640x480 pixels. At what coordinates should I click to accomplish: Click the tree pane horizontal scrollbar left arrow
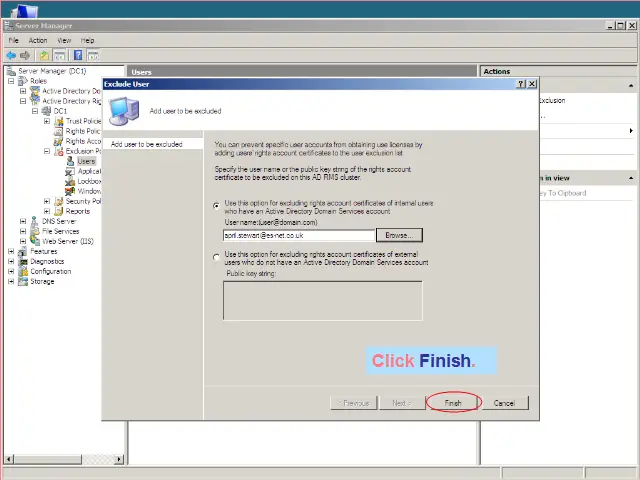(x=9, y=459)
